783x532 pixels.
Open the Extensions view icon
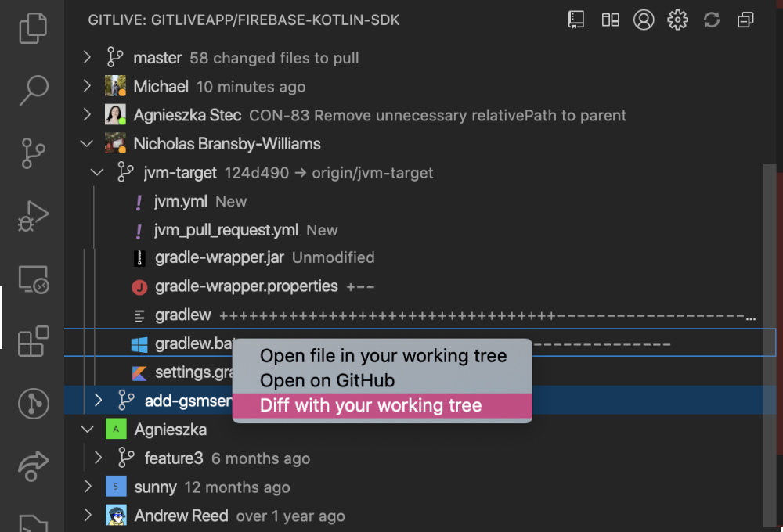[33, 342]
